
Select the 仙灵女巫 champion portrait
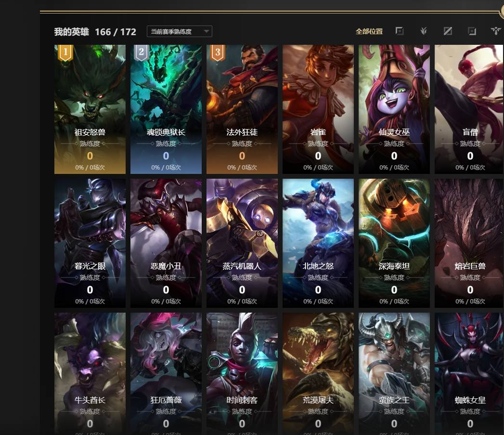tap(394, 109)
